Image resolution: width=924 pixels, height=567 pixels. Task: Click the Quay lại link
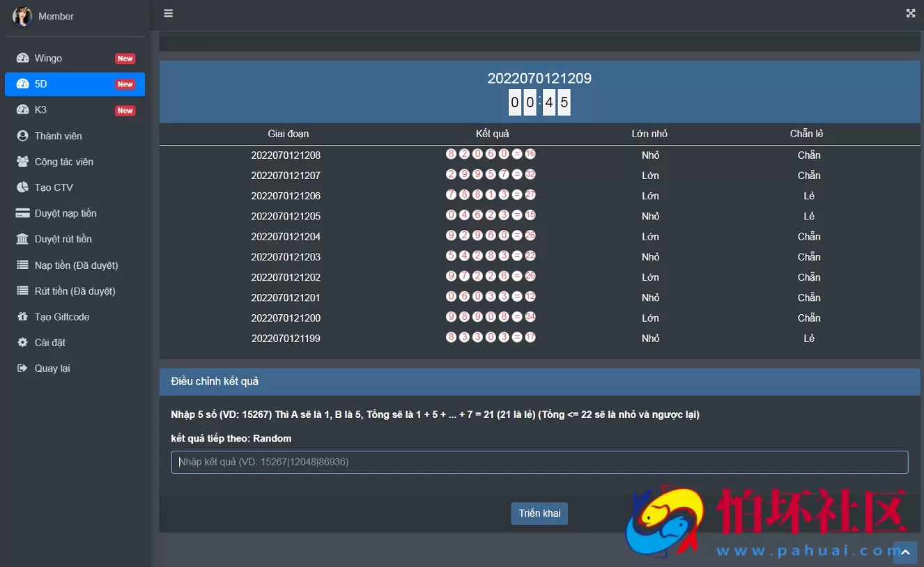coord(52,368)
